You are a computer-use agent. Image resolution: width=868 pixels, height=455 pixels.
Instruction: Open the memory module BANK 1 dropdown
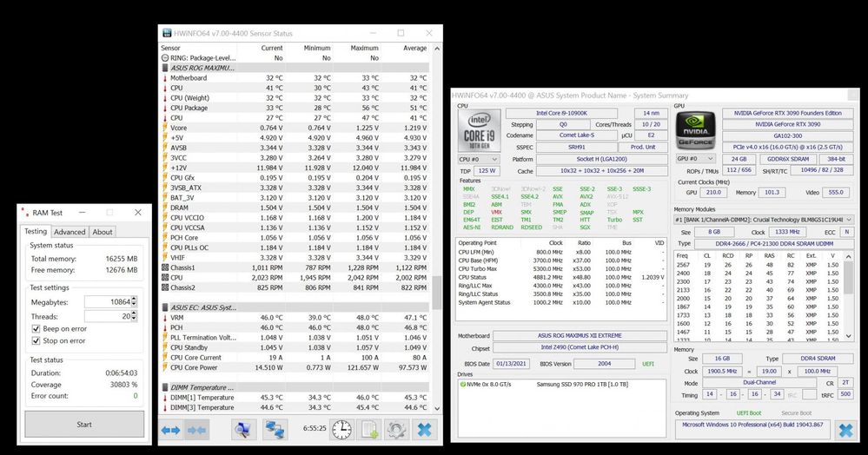(x=764, y=220)
